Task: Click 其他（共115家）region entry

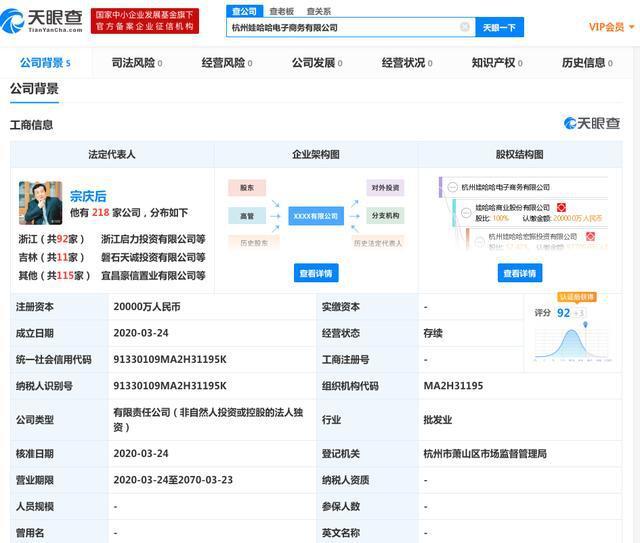Action: (x=54, y=276)
